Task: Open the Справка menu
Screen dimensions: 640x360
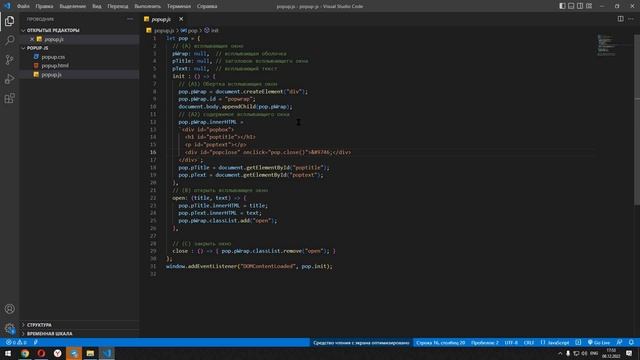Action: point(207,6)
